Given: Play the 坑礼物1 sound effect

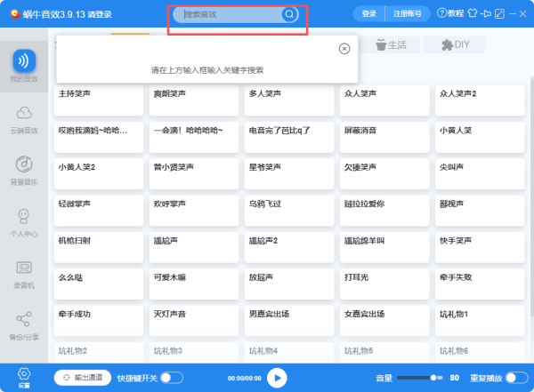Looking at the screenshot, I should tap(480, 321).
